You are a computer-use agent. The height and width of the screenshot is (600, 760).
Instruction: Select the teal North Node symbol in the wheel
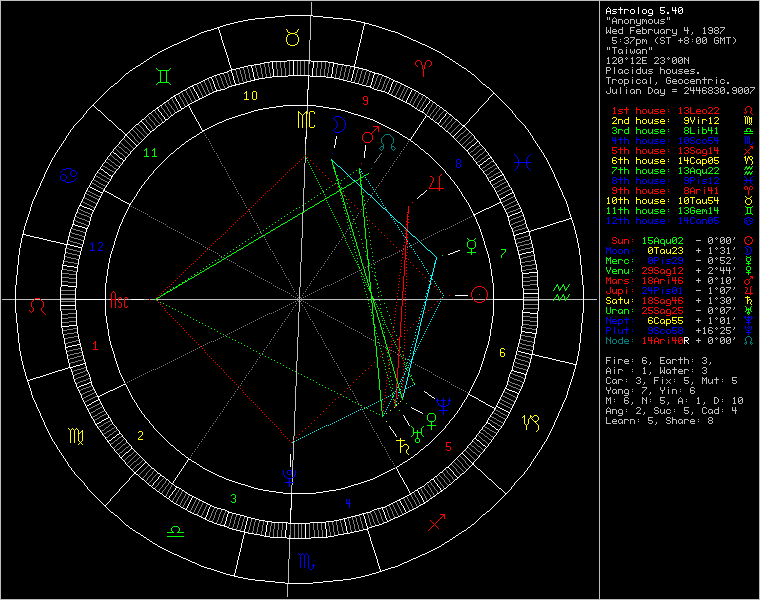click(388, 142)
